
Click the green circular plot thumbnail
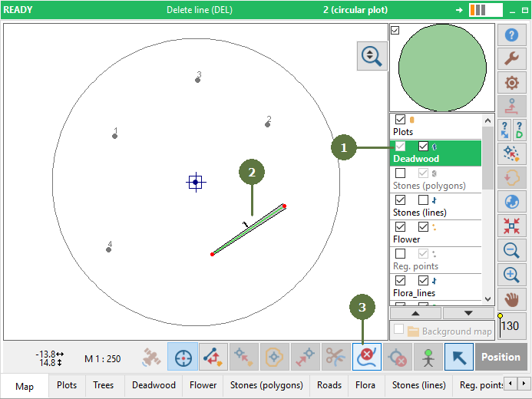click(442, 68)
